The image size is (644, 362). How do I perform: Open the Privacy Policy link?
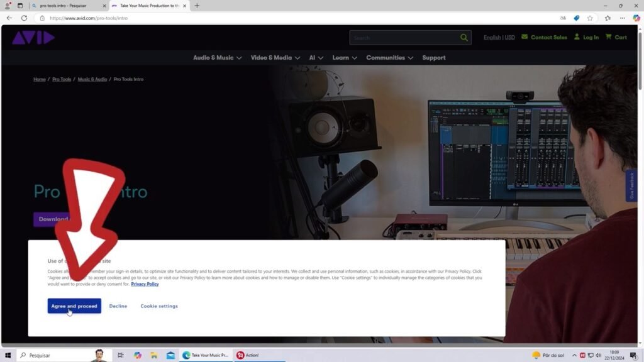tap(145, 284)
